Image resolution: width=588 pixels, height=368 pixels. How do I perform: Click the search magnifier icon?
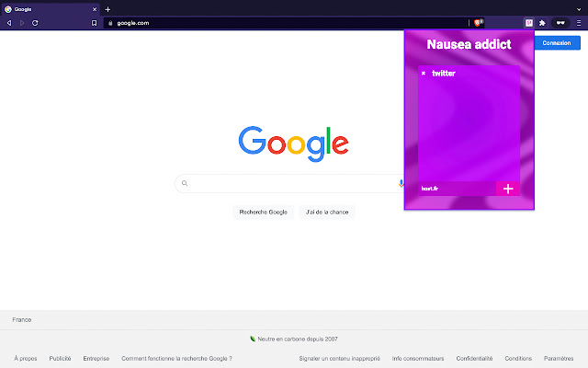click(x=185, y=183)
